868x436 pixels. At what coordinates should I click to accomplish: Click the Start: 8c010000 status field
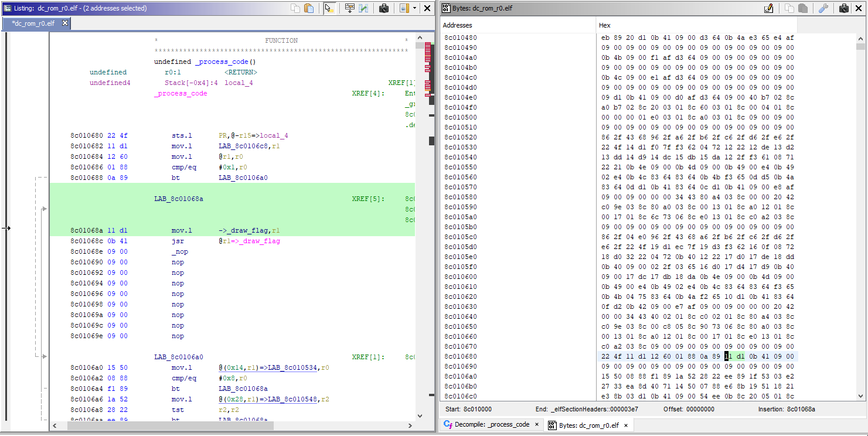pyautogui.click(x=468, y=409)
